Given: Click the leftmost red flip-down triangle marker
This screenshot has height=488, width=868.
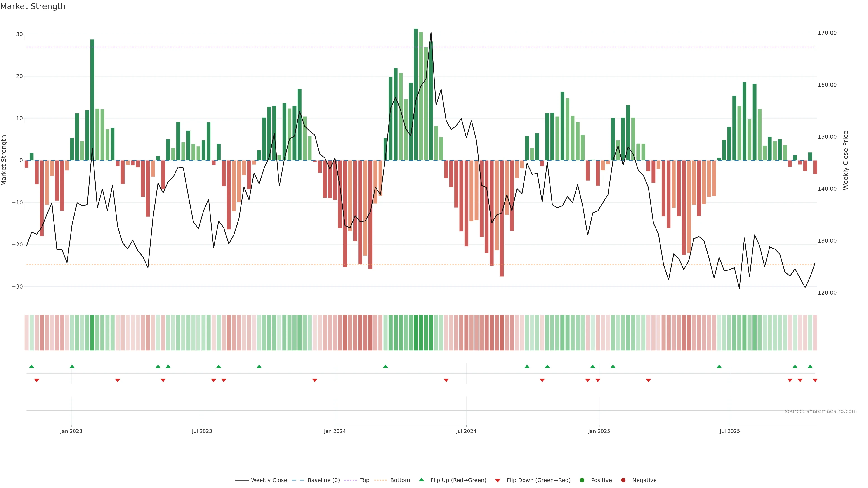Looking at the screenshot, I should (37, 380).
